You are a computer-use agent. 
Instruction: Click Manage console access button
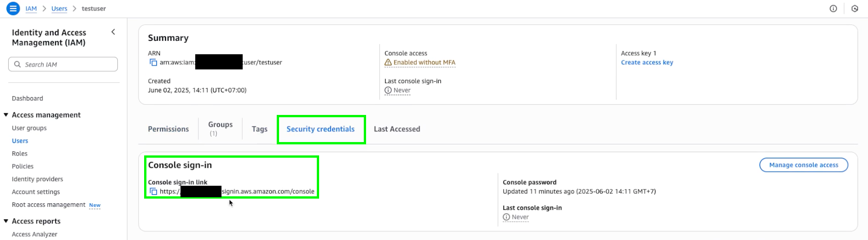click(x=804, y=165)
